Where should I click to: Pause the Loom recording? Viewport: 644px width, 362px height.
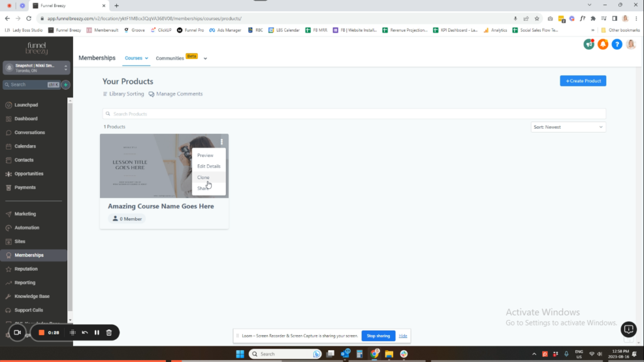(97, 332)
